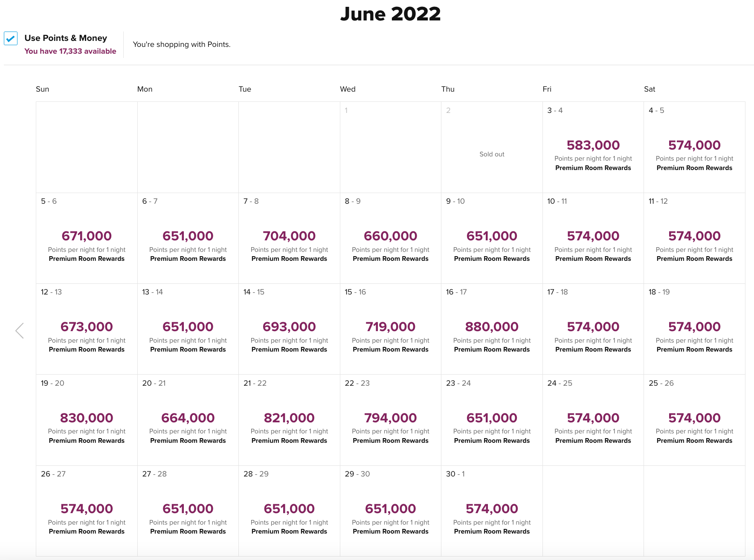Select June 4 - 5 stay date

click(x=694, y=147)
